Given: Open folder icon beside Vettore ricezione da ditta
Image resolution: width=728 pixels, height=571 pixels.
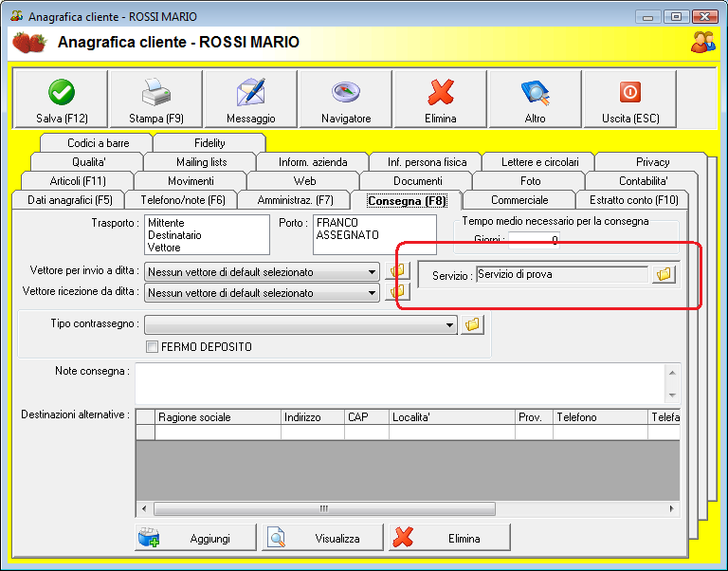Looking at the screenshot, I should coord(397,292).
